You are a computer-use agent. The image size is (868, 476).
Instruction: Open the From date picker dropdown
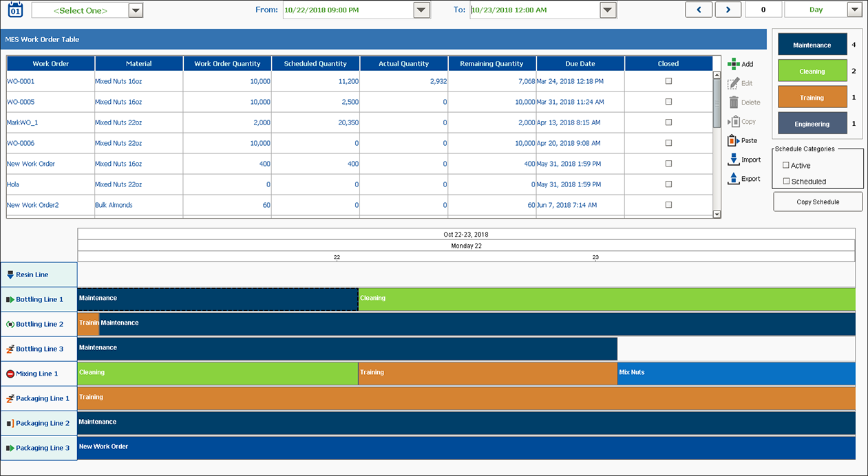(x=421, y=9)
